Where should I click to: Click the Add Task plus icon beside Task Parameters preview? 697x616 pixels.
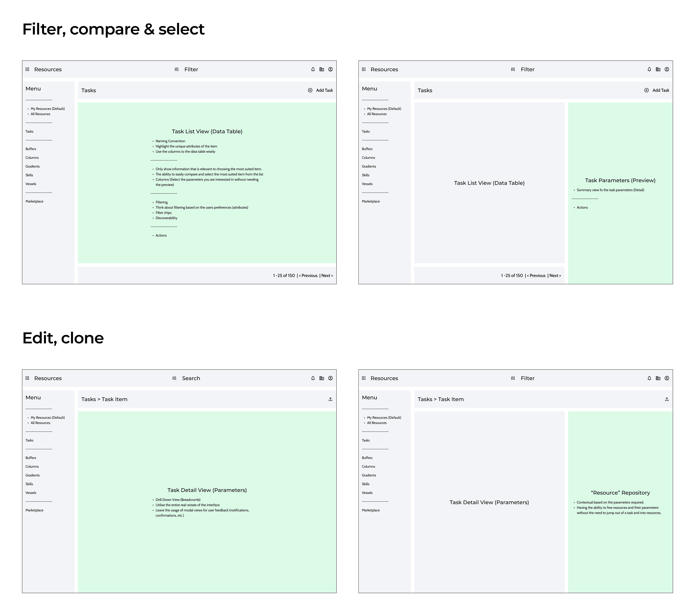pyautogui.click(x=647, y=90)
